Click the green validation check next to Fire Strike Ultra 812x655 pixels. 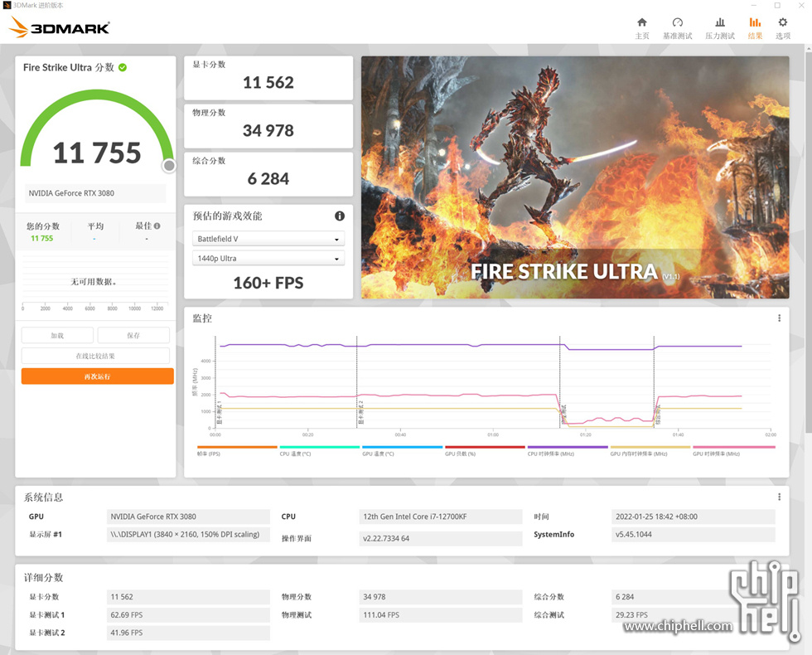[x=123, y=67]
